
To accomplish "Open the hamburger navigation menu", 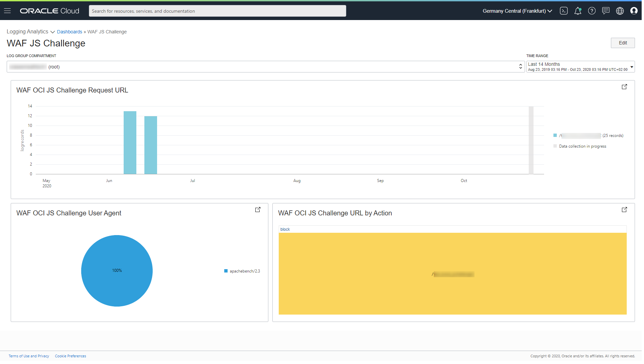I will tap(7, 11).
